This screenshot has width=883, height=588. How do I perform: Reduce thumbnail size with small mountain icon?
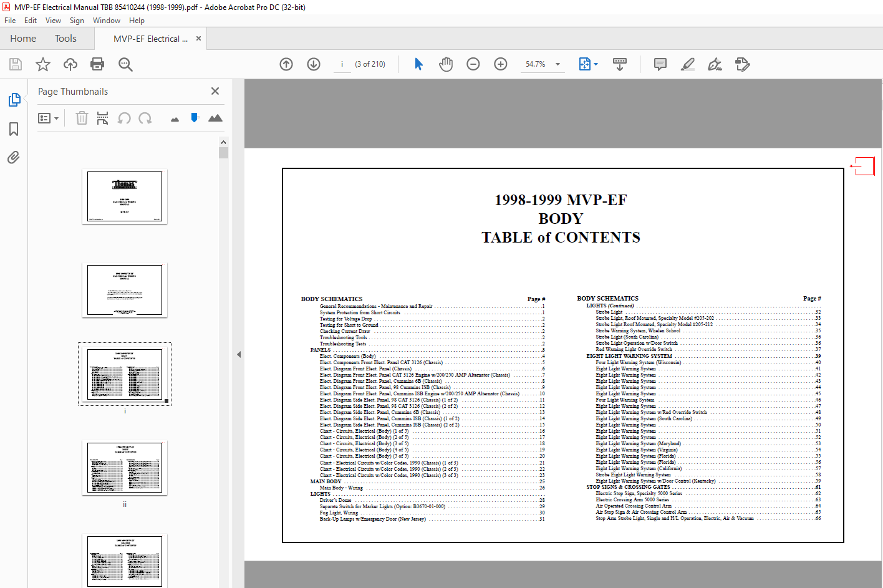coord(175,119)
